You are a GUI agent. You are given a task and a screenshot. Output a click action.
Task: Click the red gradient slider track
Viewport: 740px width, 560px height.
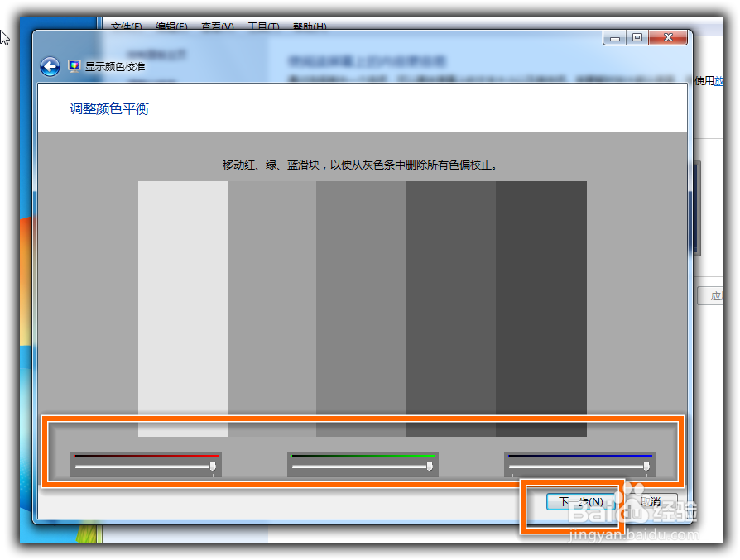pyautogui.click(x=145, y=455)
